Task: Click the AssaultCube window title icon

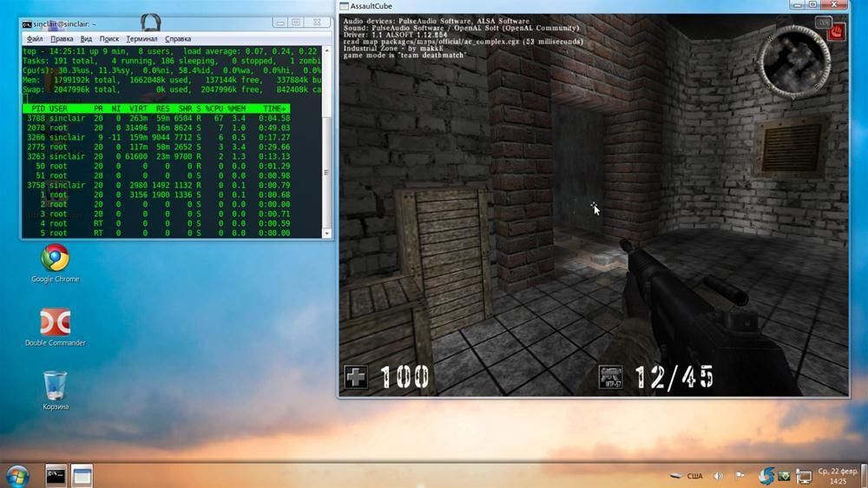Action: (344, 6)
